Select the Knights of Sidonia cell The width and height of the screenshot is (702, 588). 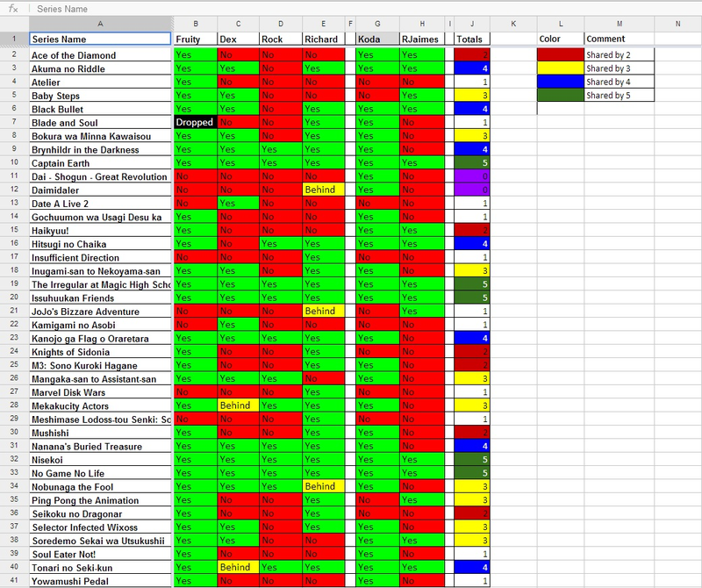(101, 352)
